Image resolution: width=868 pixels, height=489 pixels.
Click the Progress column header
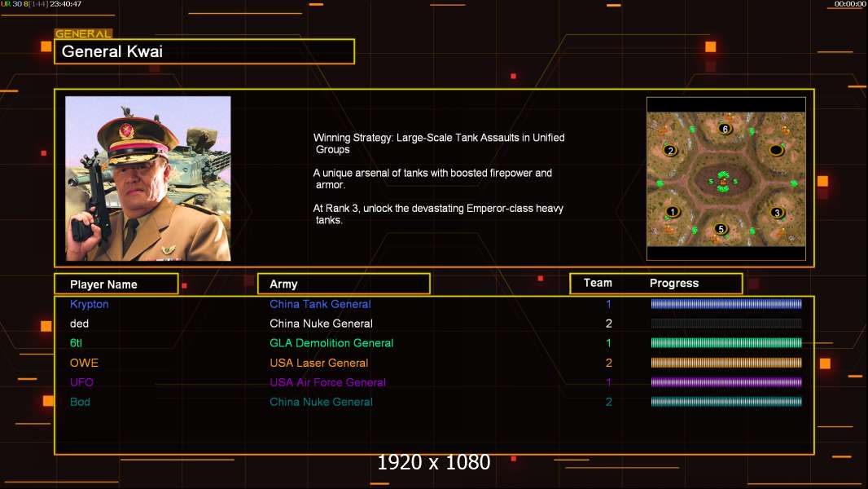pyautogui.click(x=673, y=283)
